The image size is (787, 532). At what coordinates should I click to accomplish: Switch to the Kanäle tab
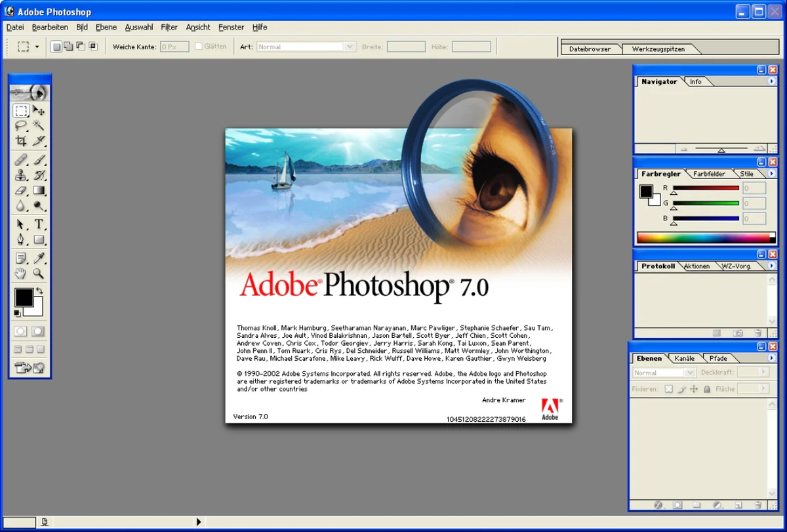684,358
